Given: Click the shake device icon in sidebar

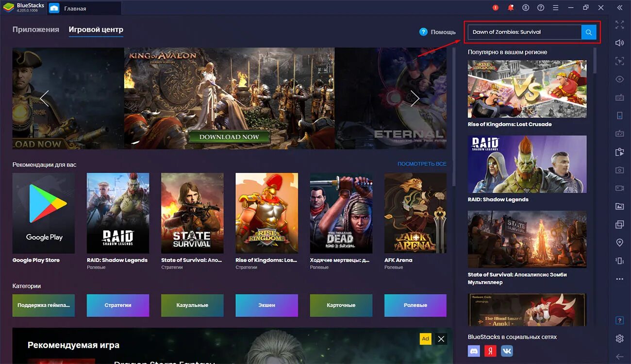Looking at the screenshot, I should click(619, 261).
